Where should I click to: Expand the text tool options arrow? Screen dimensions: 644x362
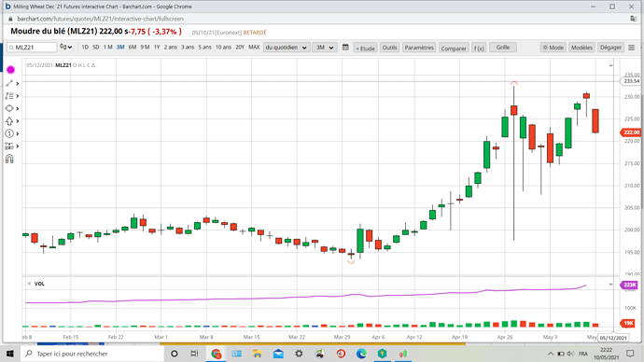click(x=18, y=96)
